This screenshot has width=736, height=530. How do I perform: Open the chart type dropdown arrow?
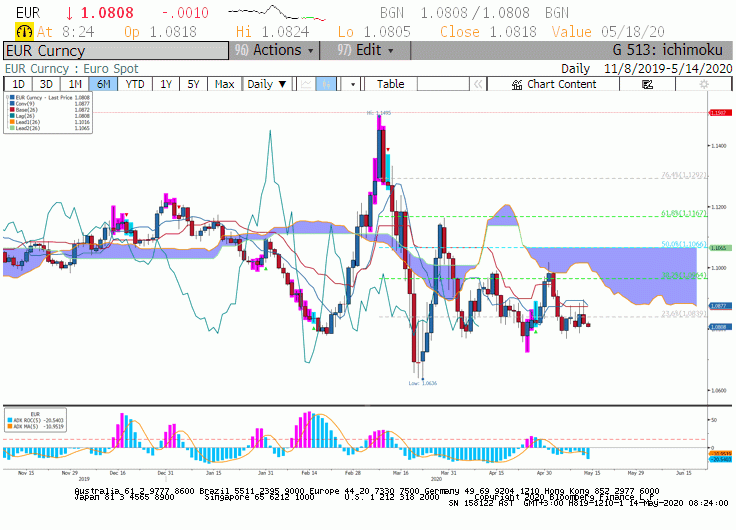point(353,84)
